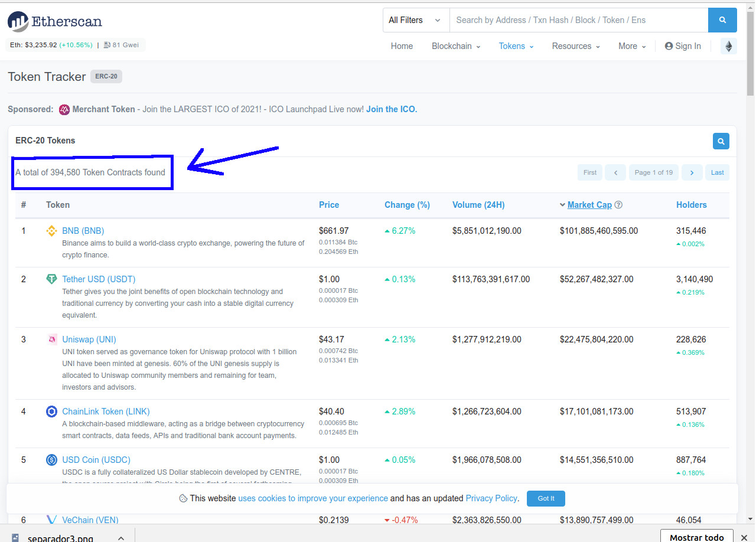This screenshot has width=756, height=542.
Task: Click the Market Cap help question icon
Action: 618,205
